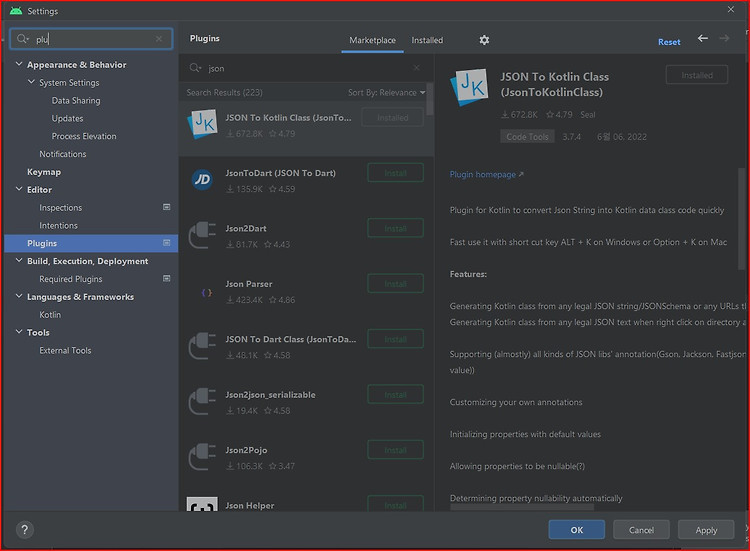This screenshot has width=750, height=551.
Task: Open Data Sharing settings
Action: pos(76,100)
